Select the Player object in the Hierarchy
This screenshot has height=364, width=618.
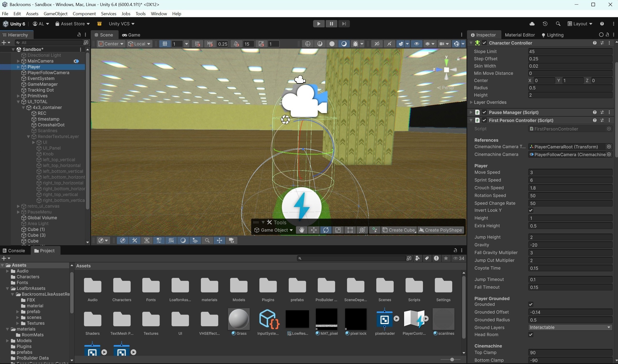[x=34, y=67]
